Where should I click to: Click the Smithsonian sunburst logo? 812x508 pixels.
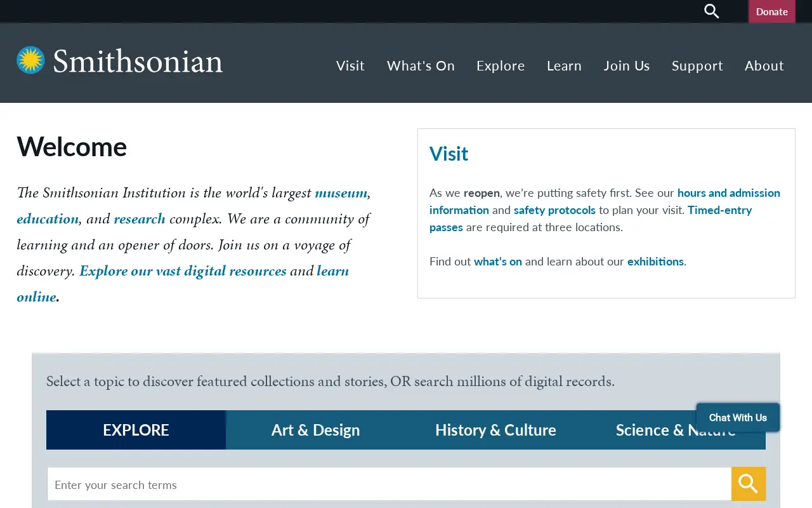(30, 60)
